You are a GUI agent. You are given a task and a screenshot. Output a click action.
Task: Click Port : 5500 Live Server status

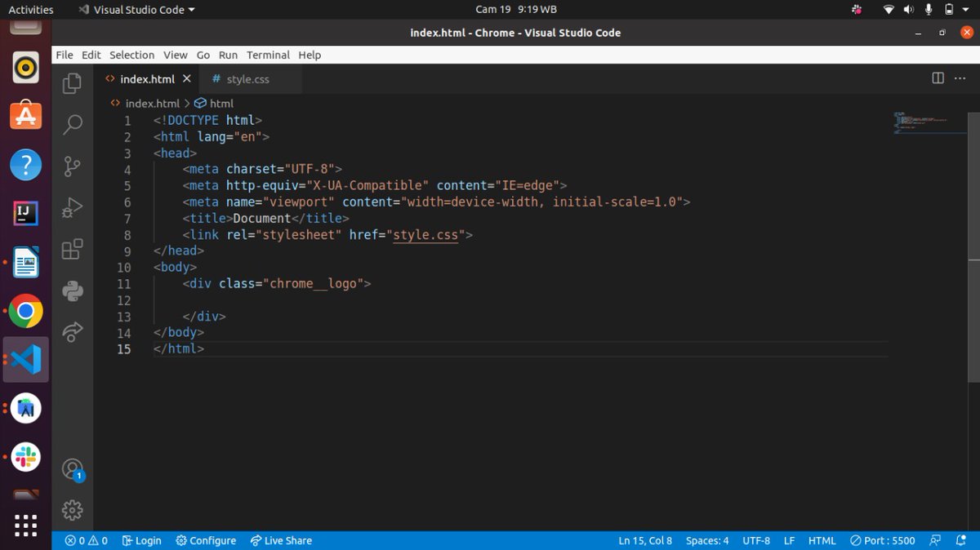[x=883, y=540]
